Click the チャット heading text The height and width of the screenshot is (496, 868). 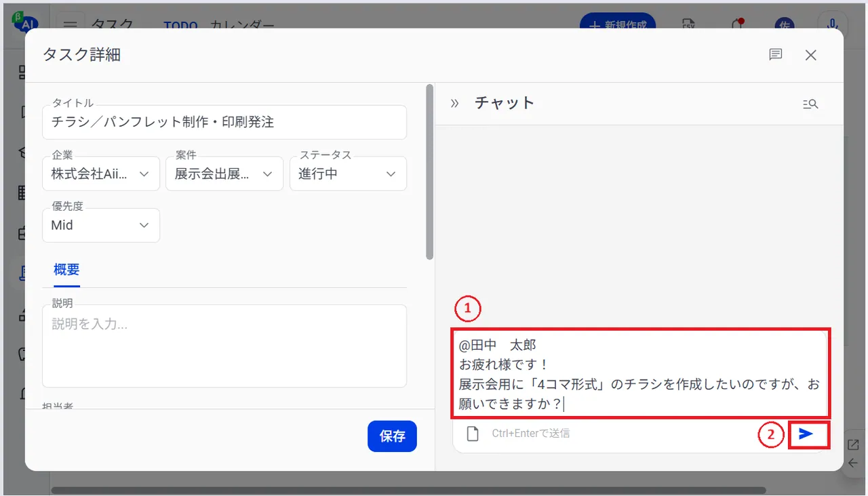505,103
